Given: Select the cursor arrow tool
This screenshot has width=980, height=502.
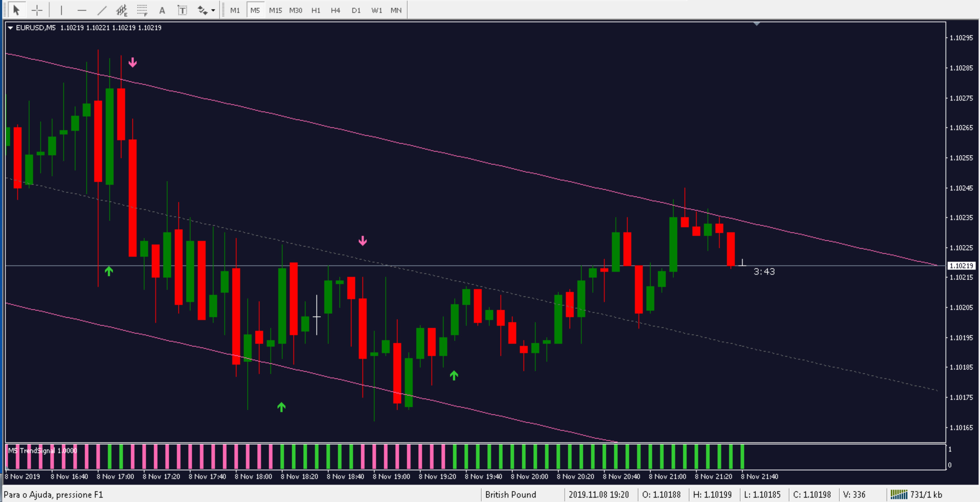Looking at the screenshot, I should (16, 10).
